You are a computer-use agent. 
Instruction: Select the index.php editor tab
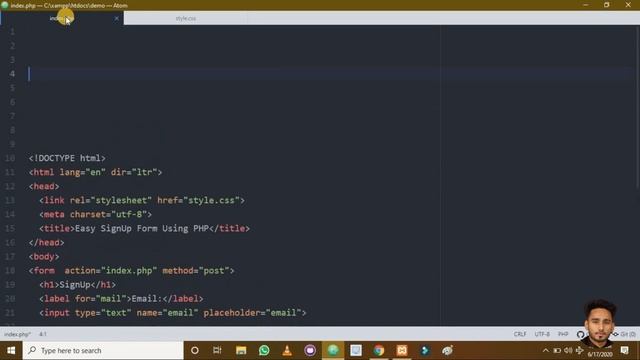(62, 18)
